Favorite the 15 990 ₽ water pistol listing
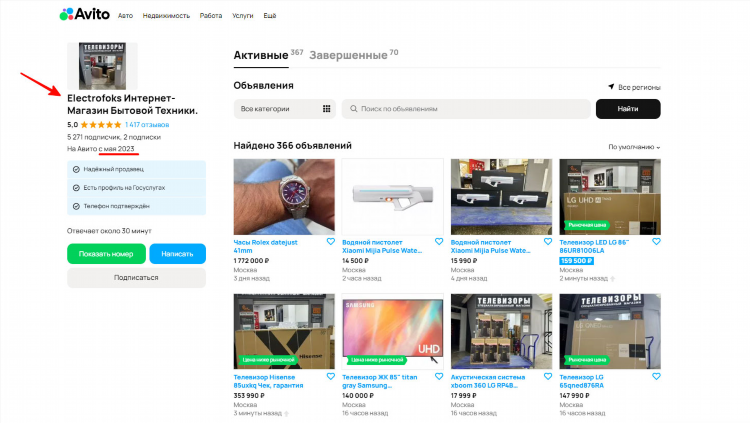Viewport: 750px width, 423px height. click(548, 242)
